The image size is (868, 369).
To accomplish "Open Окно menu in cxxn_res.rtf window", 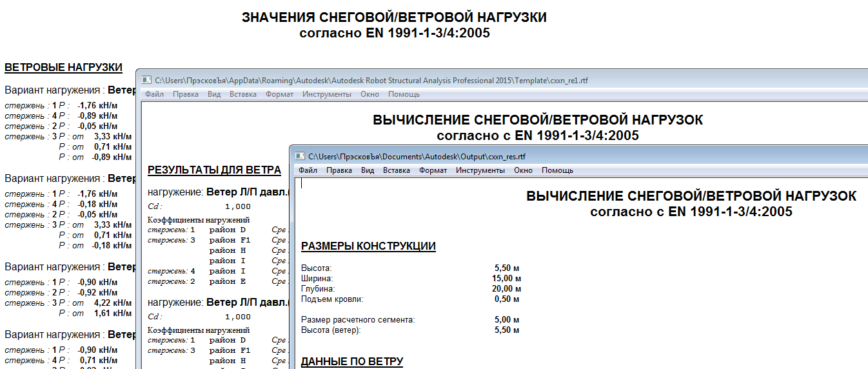I will [523, 170].
